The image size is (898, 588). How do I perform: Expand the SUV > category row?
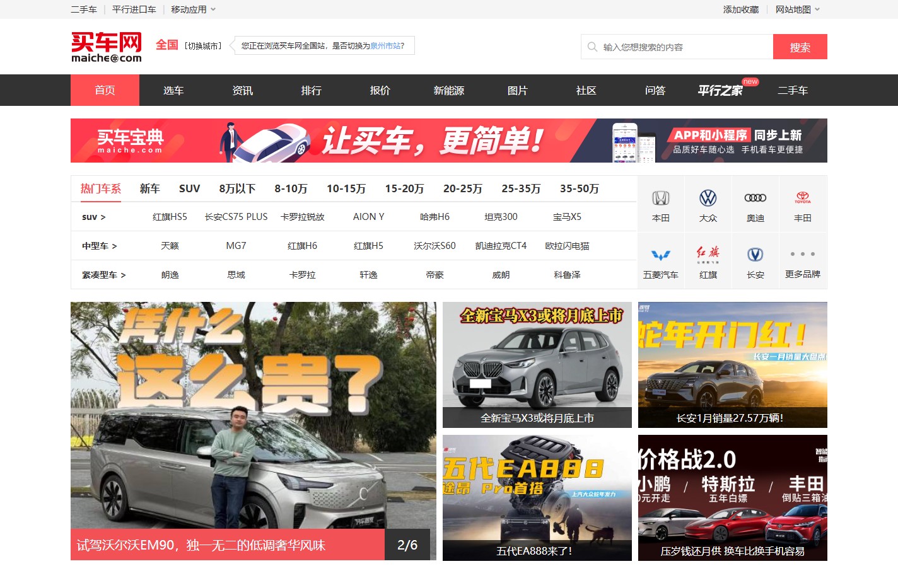(x=94, y=217)
